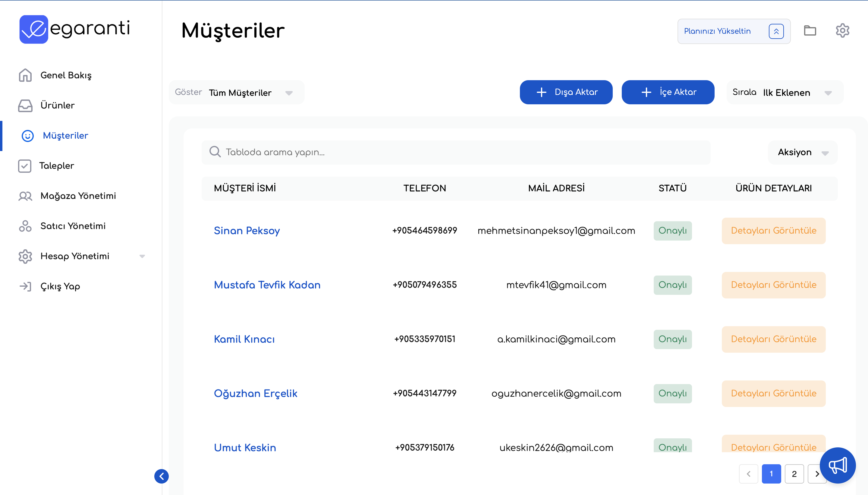Open the folder icon in header

point(810,31)
